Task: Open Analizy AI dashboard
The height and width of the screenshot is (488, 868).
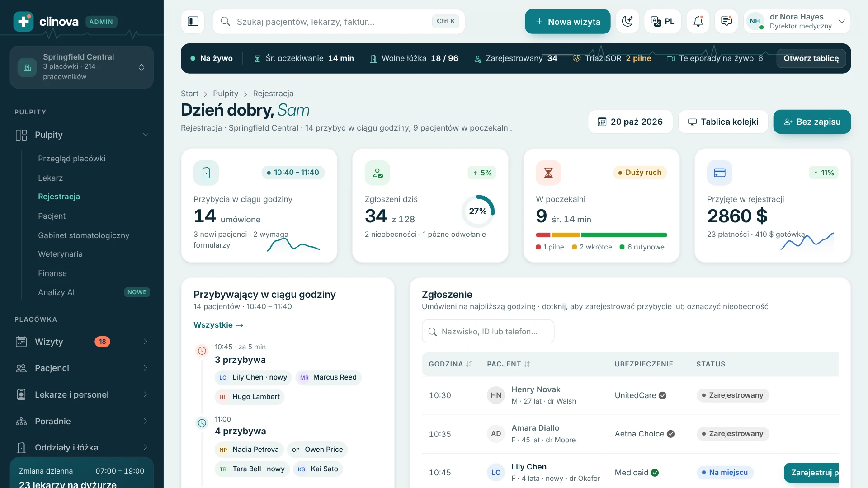Action: 56,292
